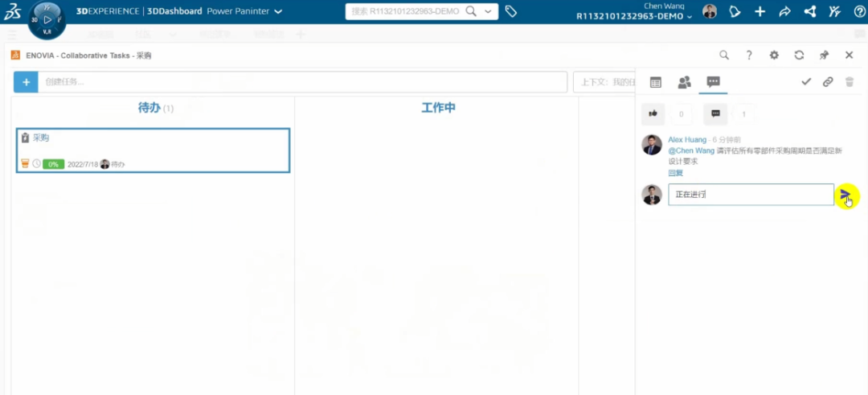
Task: Click the 工作中 column header
Action: pos(439,108)
